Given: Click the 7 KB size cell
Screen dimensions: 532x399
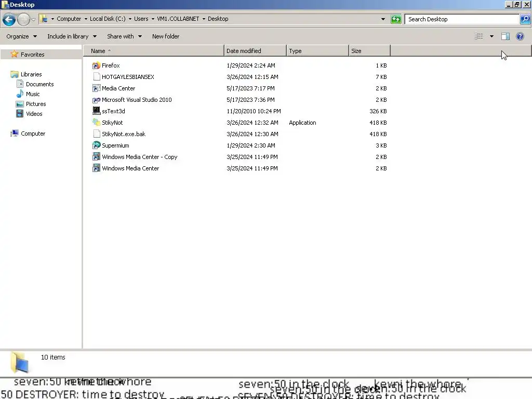Looking at the screenshot, I should point(381,77).
